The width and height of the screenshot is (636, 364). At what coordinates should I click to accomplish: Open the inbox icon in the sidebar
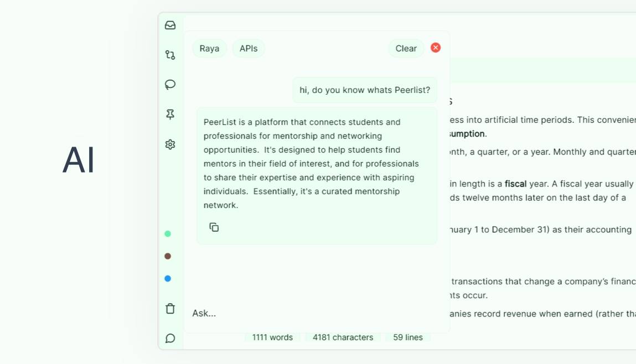170,25
